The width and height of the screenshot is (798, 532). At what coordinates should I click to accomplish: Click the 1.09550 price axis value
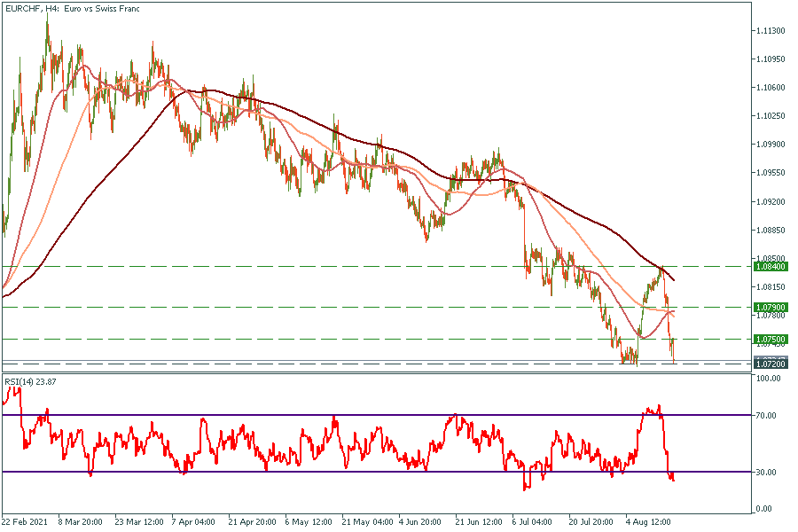770,173
